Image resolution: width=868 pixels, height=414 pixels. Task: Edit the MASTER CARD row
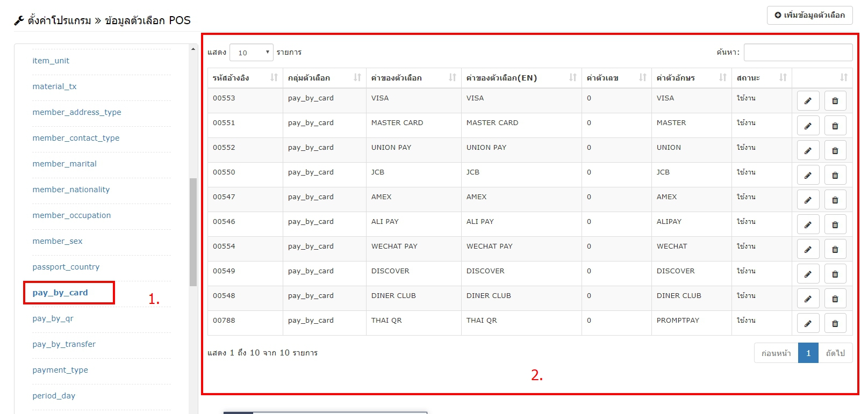point(808,126)
